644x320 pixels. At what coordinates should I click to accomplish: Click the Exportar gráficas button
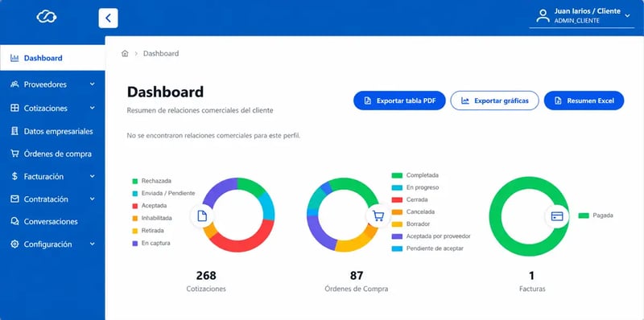tap(494, 101)
